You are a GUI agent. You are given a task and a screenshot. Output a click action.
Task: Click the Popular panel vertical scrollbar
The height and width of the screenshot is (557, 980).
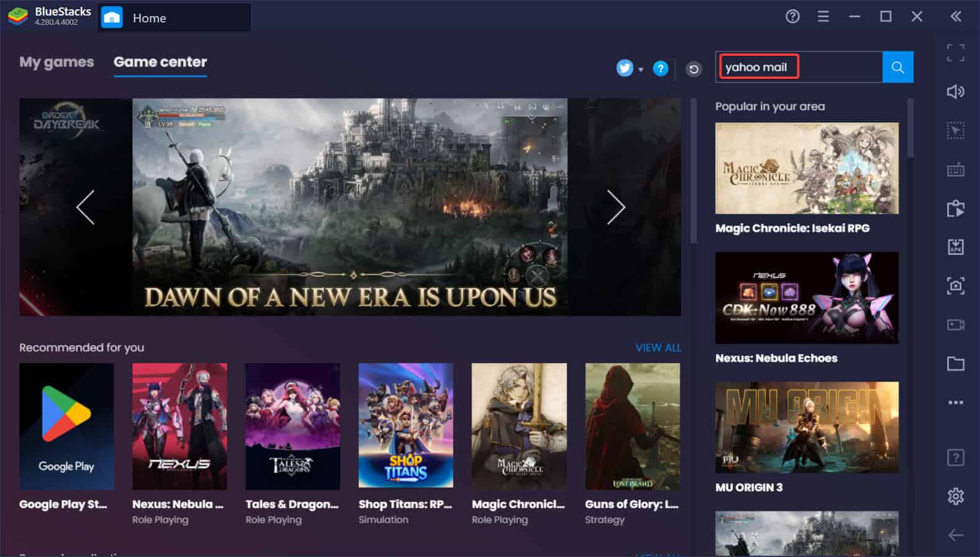tap(910, 128)
